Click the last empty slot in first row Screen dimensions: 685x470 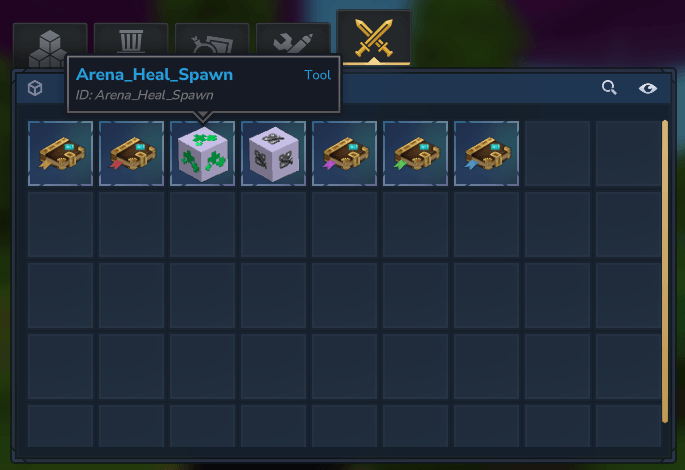[628, 153]
